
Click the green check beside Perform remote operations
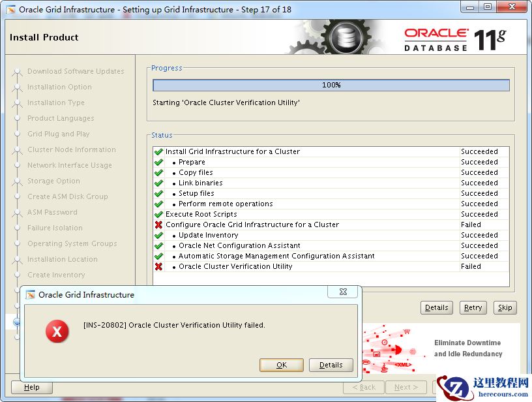pyautogui.click(x=158, y=204)
